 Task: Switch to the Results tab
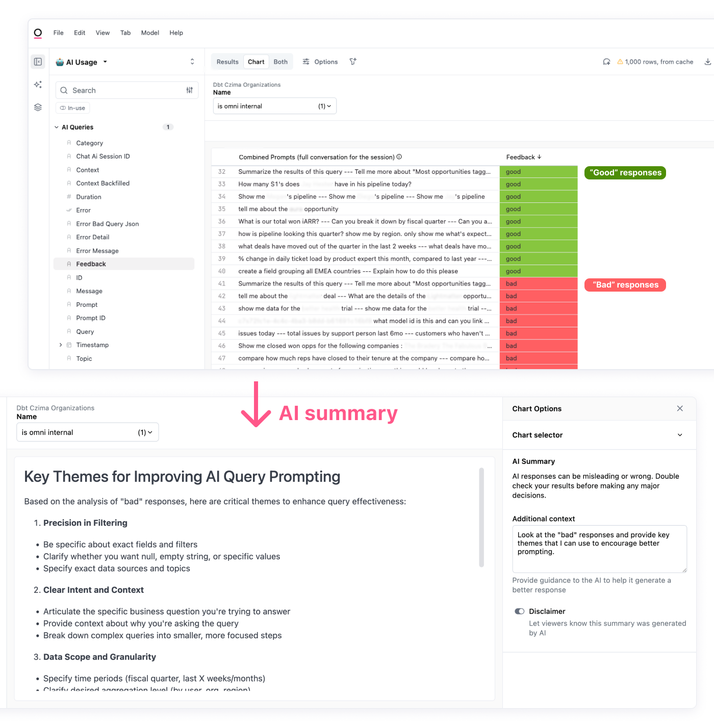click(x=227, y=61)
